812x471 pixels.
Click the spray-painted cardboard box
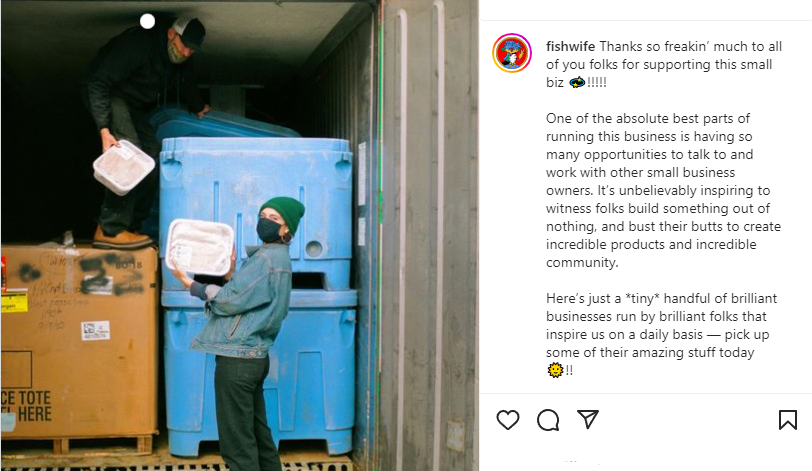[x=79, y=342]
